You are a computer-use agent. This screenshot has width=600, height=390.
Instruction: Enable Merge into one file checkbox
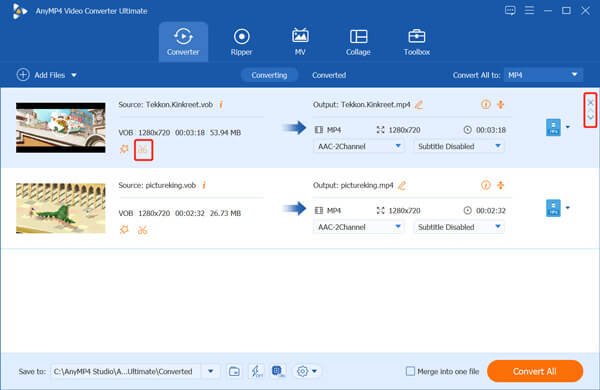pos(410,371)
